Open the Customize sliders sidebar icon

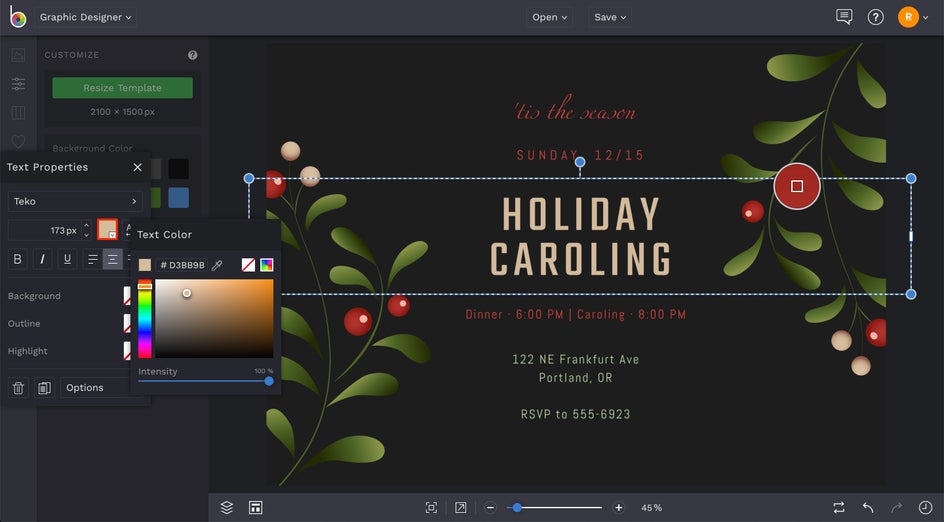18,84
